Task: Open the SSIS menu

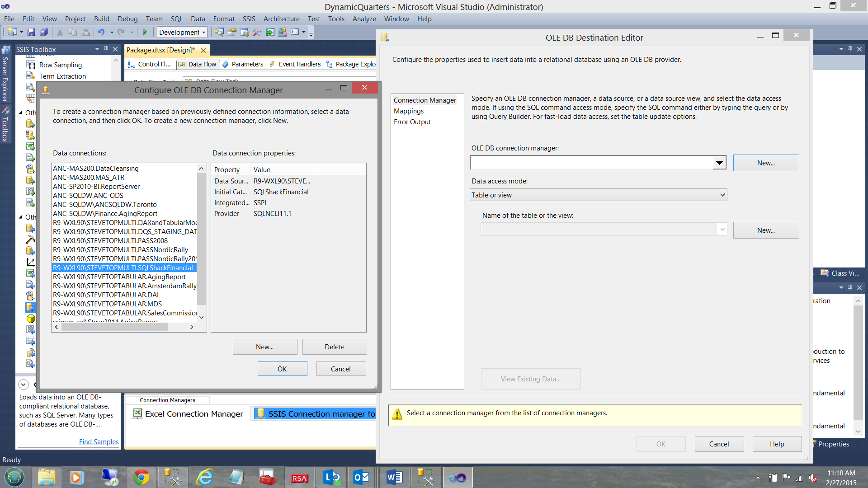Action: point(249,19)
